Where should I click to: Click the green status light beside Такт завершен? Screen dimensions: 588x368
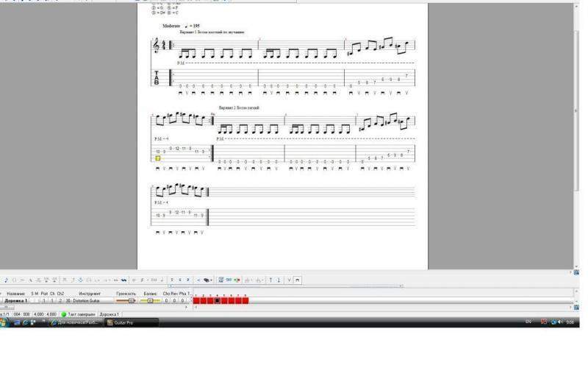point(63,314)
